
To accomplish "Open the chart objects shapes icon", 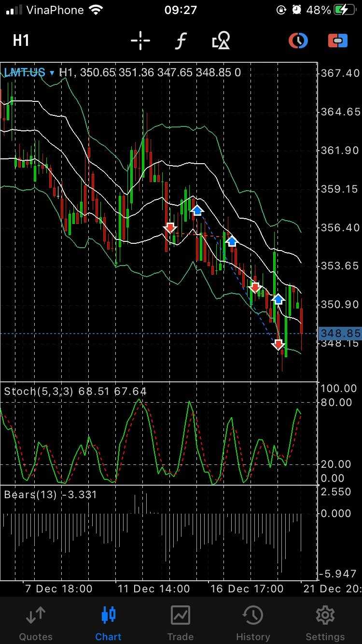I will (x=221, y=41).
